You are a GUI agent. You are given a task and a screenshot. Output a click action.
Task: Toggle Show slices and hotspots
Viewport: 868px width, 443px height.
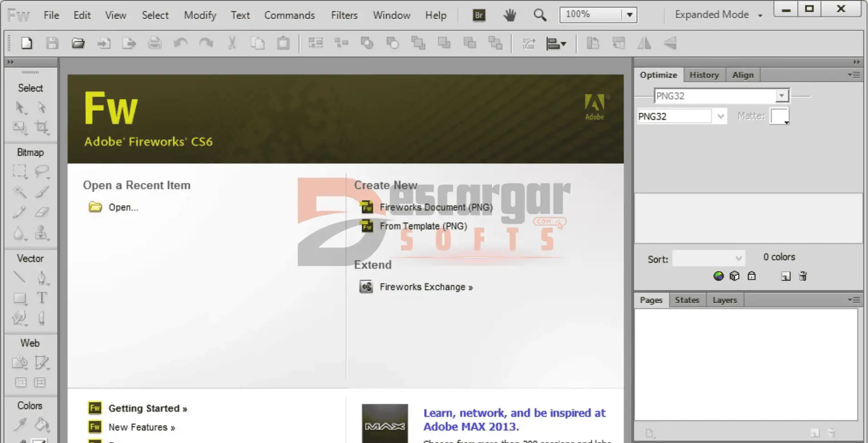point(40,383)
